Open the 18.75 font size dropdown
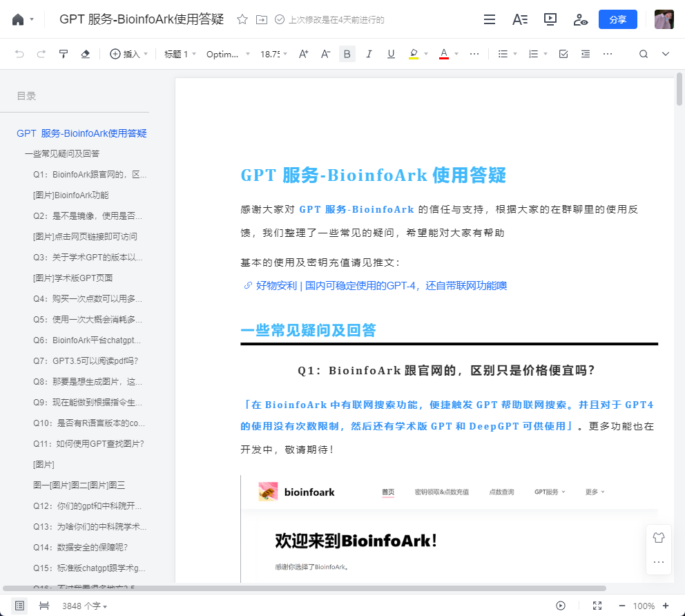The image size is (685, 616). 274,54
